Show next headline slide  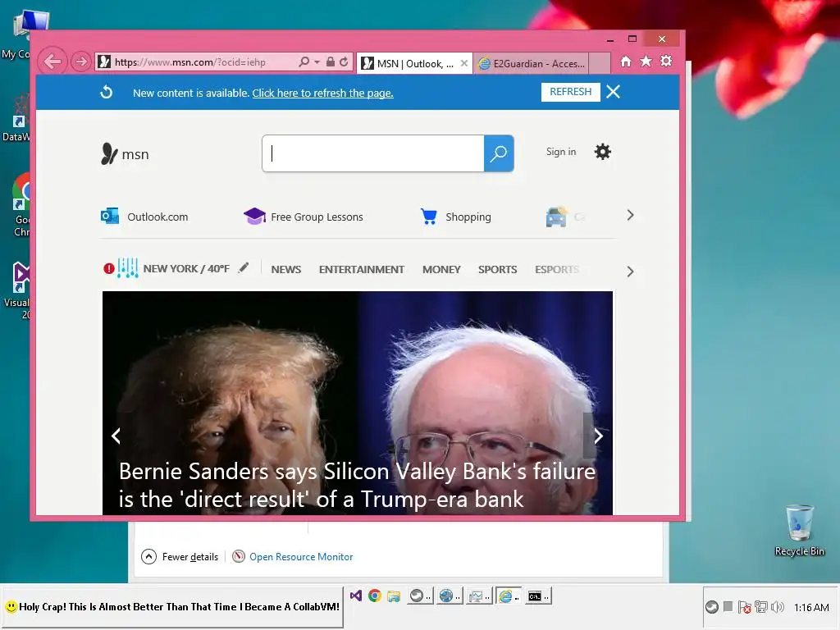tap(598, 436)
